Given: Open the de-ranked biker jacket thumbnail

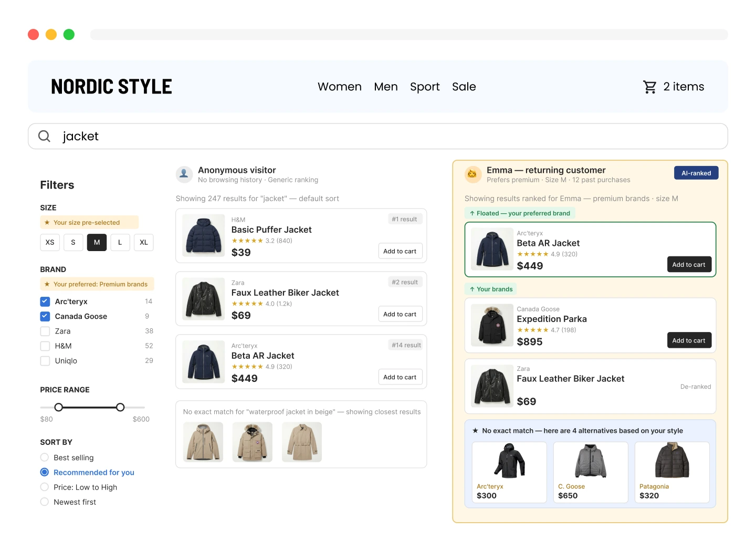Looking at the screenshot, I should pos(492,386).
